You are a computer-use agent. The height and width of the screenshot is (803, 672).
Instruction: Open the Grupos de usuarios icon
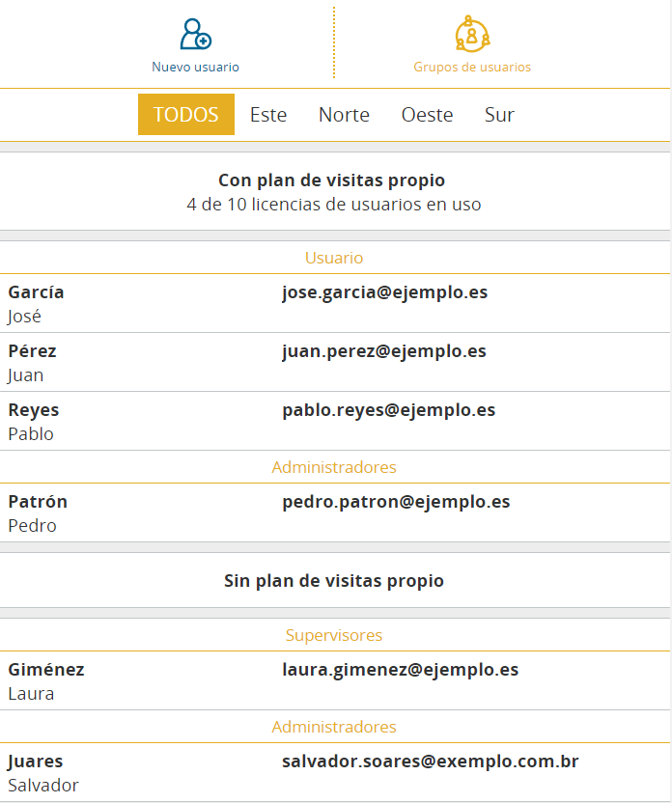[x=472, y=34]
